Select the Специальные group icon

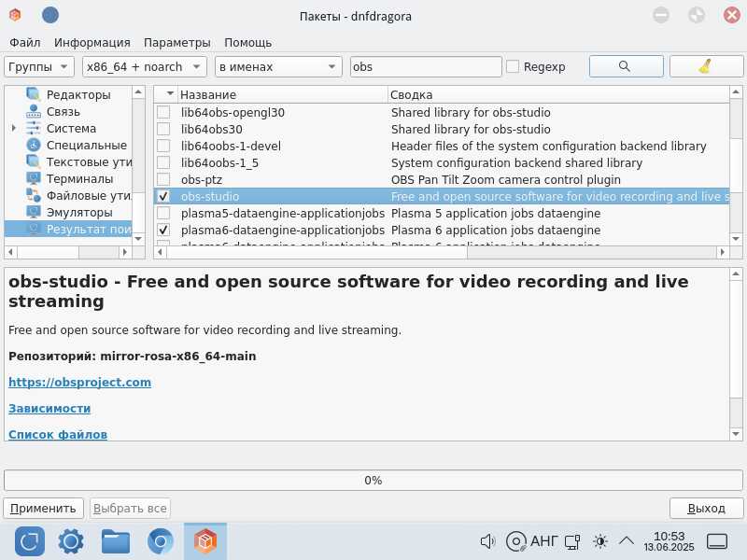coord(34,145)
